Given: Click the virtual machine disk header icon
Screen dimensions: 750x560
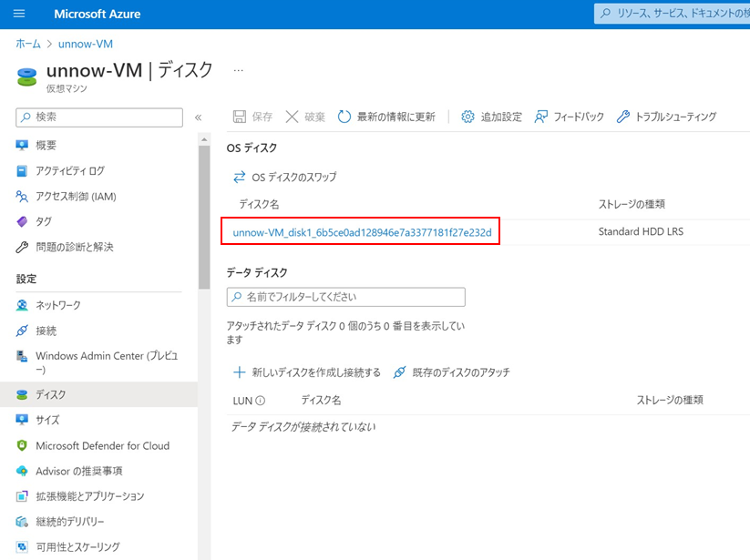Looking at the screenshot, I should pos(26,76).
